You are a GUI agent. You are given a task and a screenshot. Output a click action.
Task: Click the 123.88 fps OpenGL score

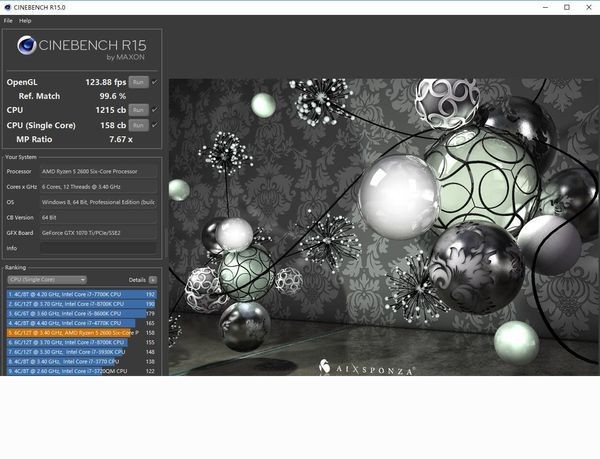[x=106, y=82]
